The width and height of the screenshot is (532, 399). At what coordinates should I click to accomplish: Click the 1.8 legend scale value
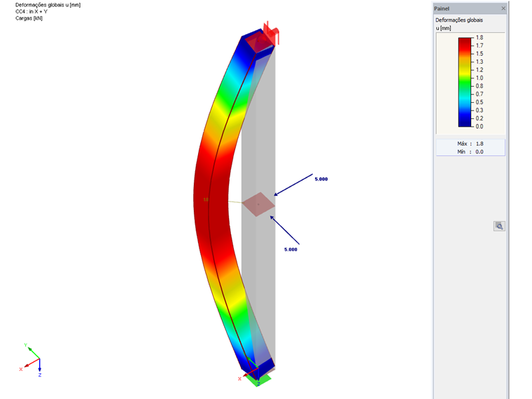pos(479,38)
